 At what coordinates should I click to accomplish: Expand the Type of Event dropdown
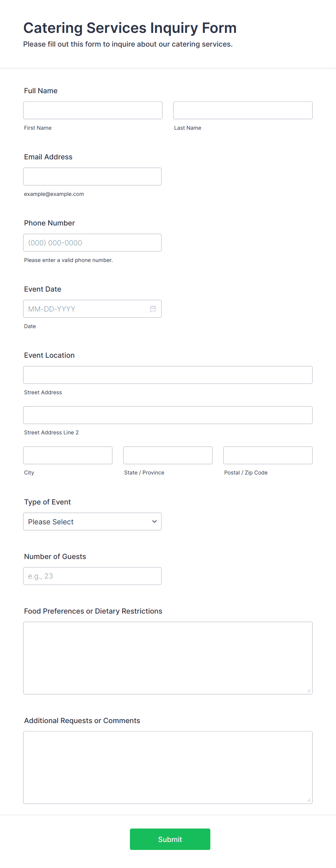point(92,521)
